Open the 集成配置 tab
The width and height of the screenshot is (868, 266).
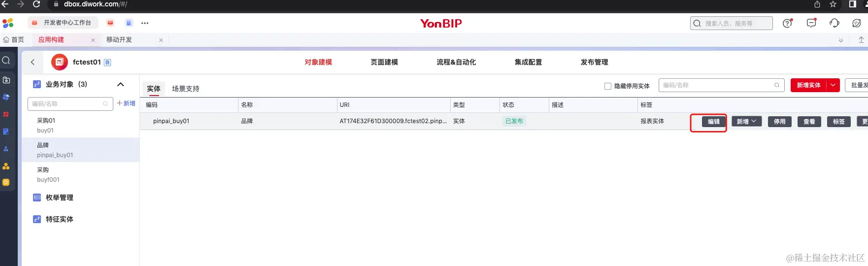[x=528, y=62]
